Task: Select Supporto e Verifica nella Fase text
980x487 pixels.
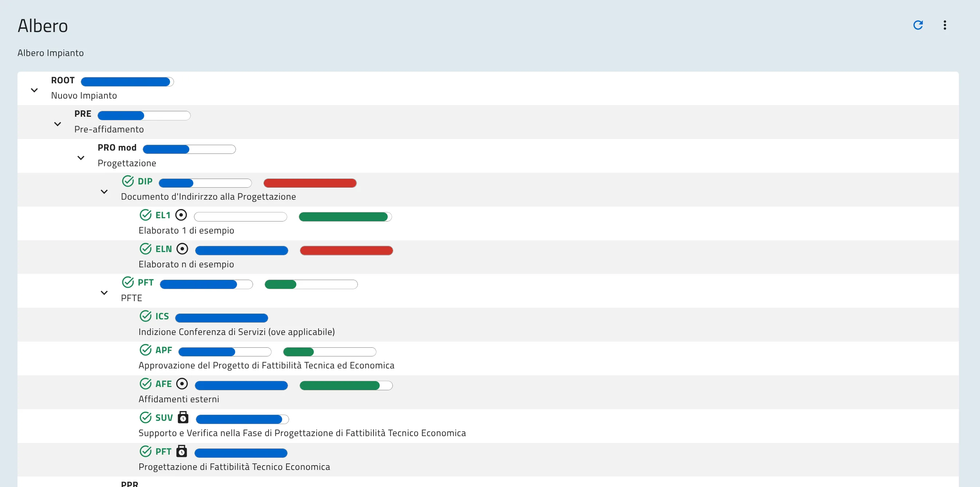Action: tap(302, 433)
